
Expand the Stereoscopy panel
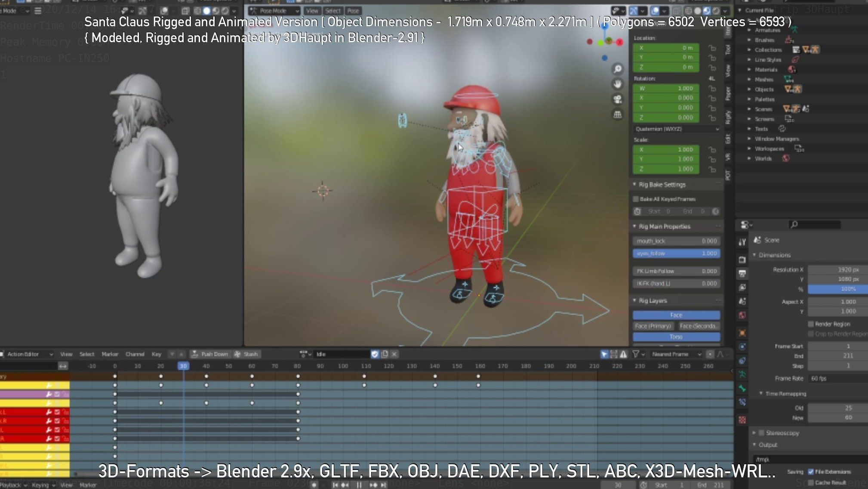754,433
